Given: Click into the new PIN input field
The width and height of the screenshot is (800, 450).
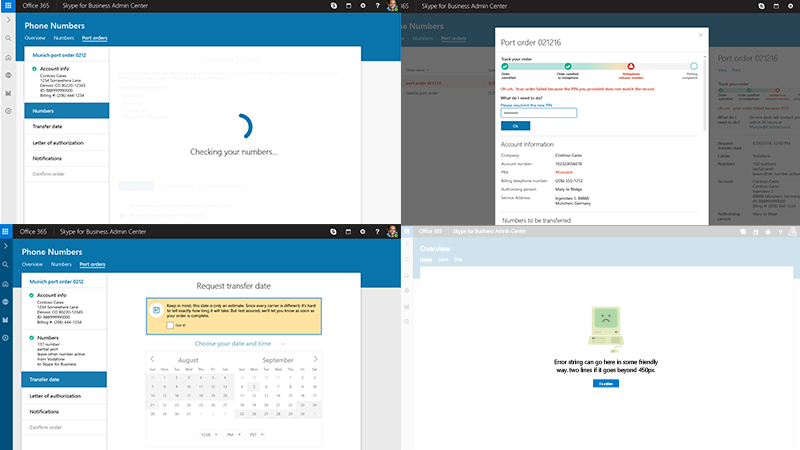Looking at the screenshot, I should (x=539, y=113).
